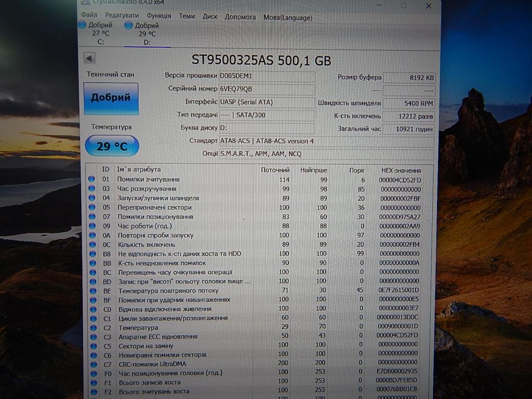532x399 pixels.
Task: Click the hex value 000004CD52FD of attribute 01
Action: point(400,180)
